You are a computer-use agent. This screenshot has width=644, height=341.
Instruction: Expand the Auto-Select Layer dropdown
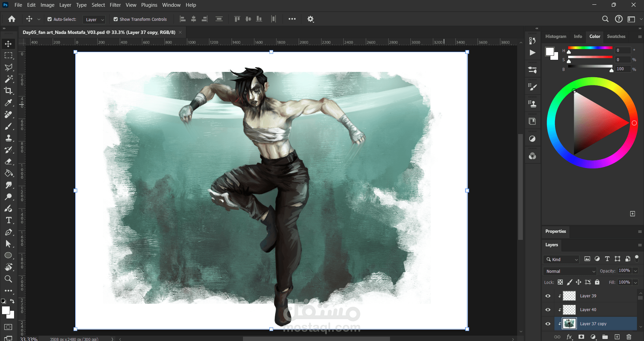(94, 19)
